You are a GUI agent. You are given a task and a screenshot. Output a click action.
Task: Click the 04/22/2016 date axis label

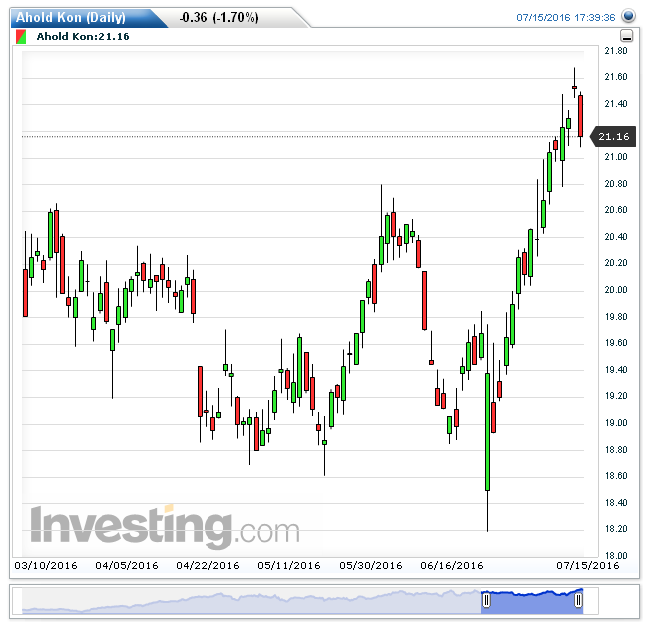tap(208, 565)
